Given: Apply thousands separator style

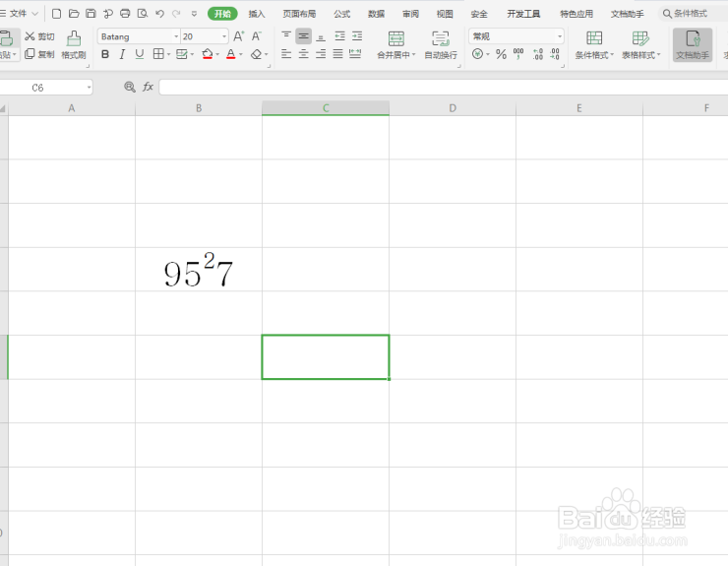Looking at the screenshot, I should [518, 54].
